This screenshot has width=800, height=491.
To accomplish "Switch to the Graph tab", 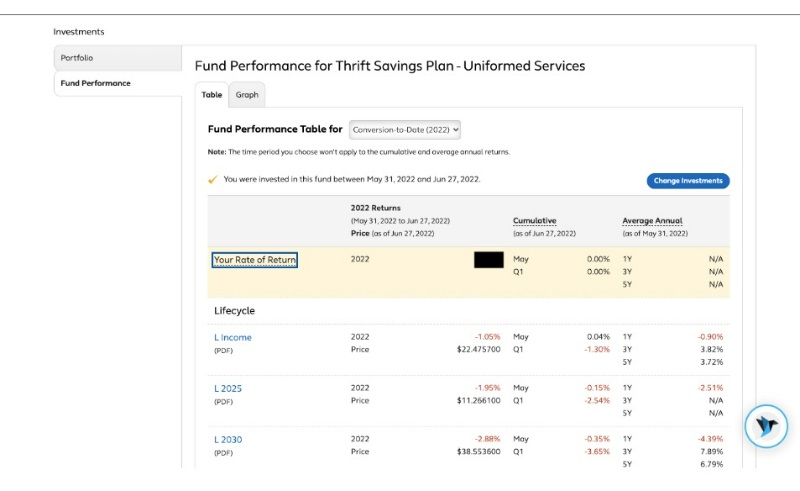I will click(x=247, y=95).
